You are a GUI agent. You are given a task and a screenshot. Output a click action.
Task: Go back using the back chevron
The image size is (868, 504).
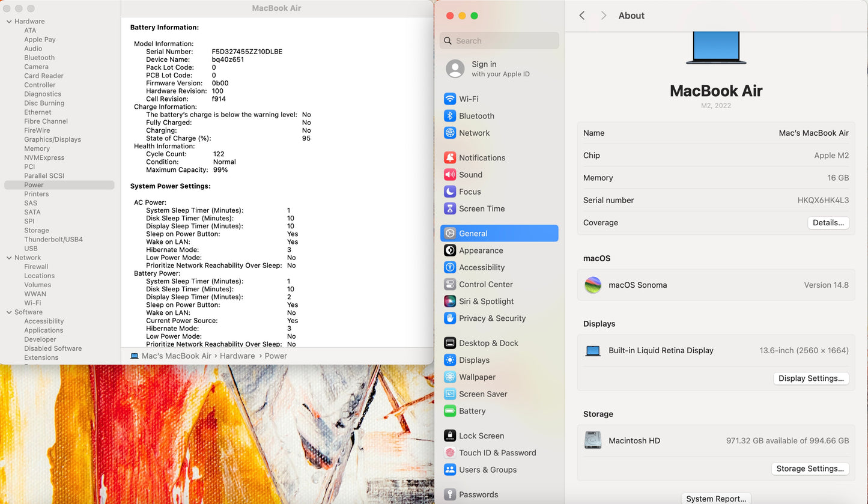tap(581, 16)
